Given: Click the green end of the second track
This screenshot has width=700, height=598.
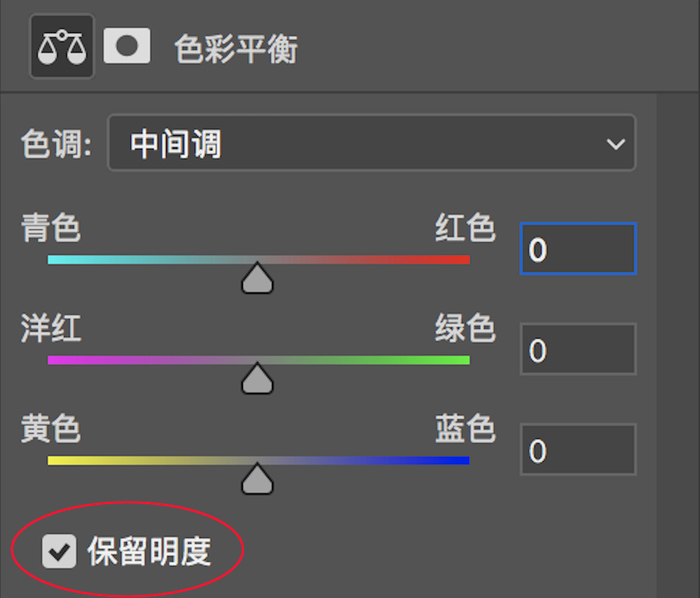Looking at the screenshot, I should coord(460,360).
